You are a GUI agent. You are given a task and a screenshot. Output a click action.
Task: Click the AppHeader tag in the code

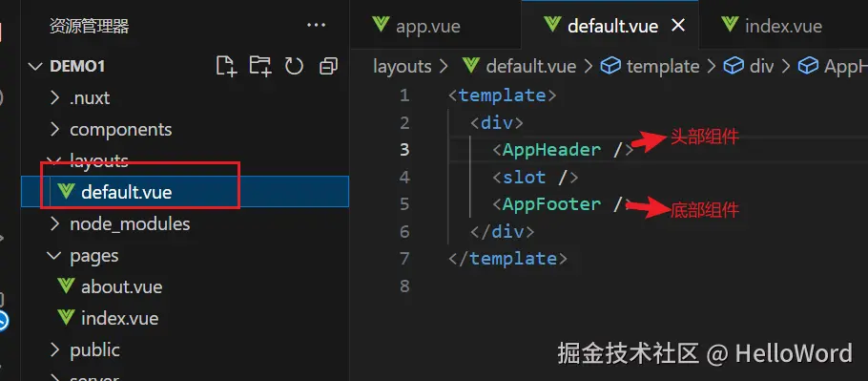pos(563,150)
